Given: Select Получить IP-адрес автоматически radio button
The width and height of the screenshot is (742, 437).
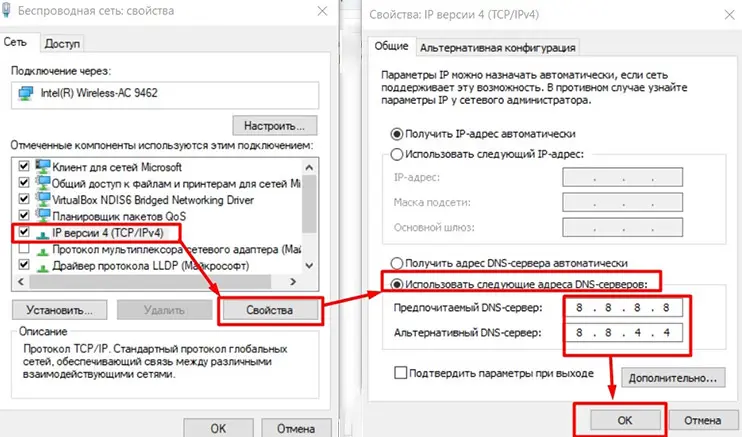Looking at the screenshot, I should [397, 134].
